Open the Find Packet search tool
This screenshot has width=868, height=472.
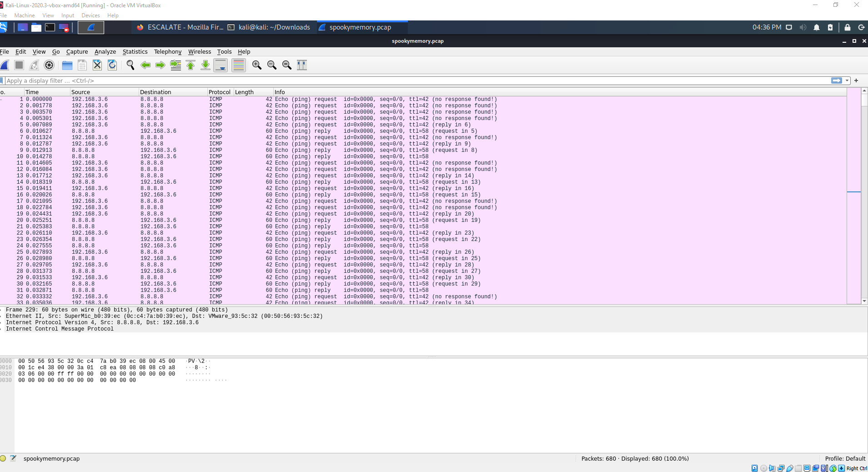pos(130,65)
